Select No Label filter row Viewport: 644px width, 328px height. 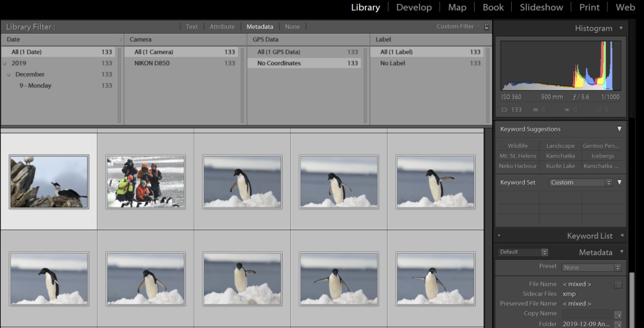(x=427, y=63)
